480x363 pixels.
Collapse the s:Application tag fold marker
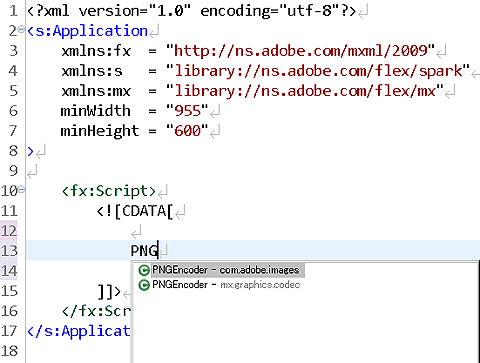tap(21, 29)
